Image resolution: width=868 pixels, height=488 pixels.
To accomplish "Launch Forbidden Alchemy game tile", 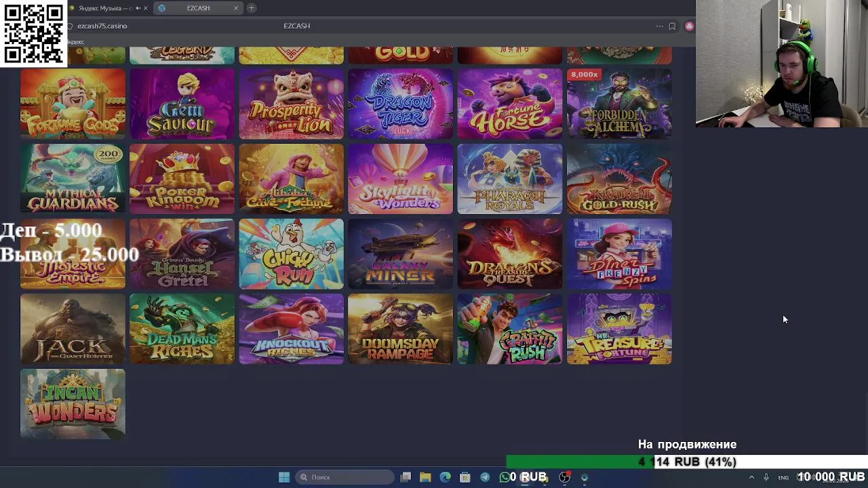I will coord(618,104).
